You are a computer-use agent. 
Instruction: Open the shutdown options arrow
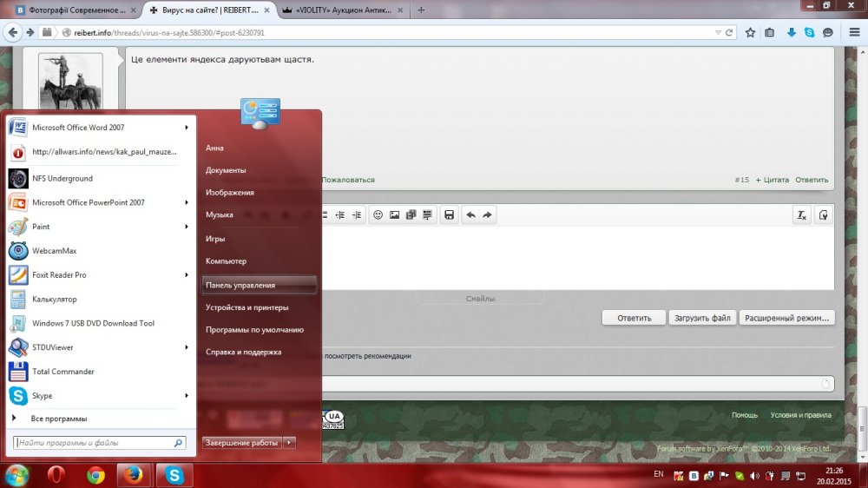point(290,443)
